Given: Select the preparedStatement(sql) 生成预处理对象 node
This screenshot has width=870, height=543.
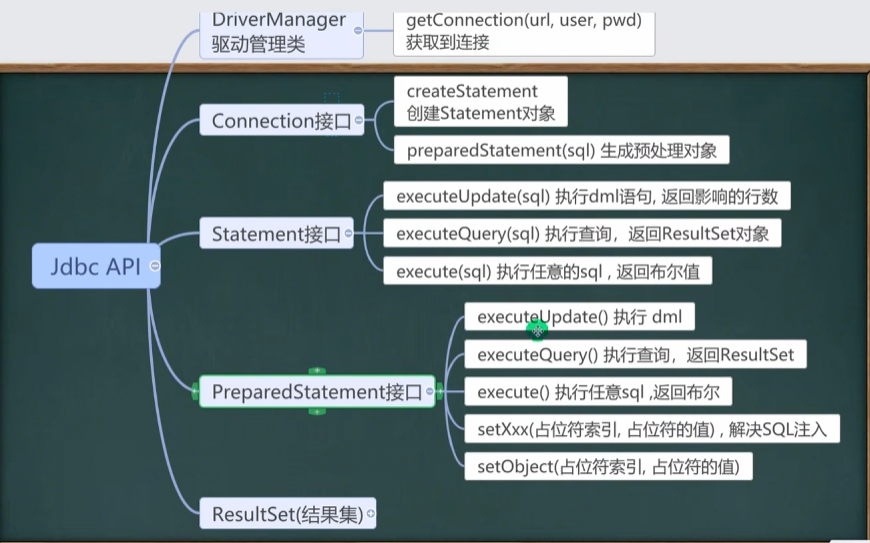Looking at the screenshot, I should (562, 150).
